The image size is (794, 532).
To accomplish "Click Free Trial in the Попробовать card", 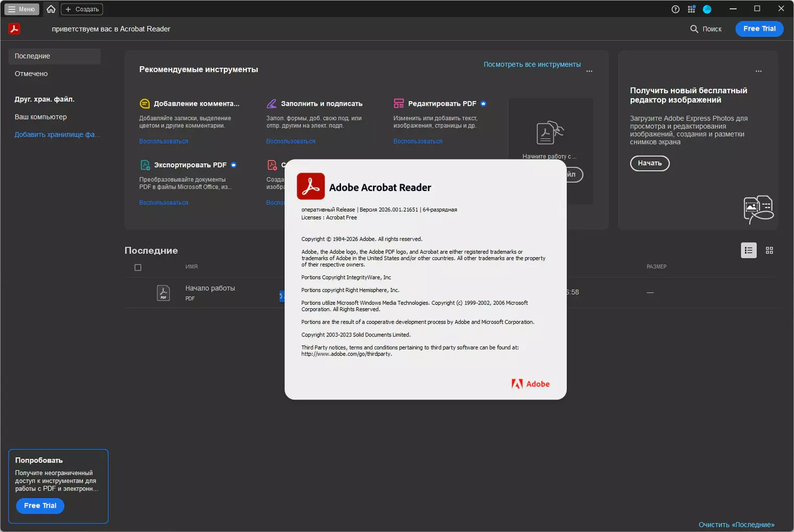I will click(40, 506).
